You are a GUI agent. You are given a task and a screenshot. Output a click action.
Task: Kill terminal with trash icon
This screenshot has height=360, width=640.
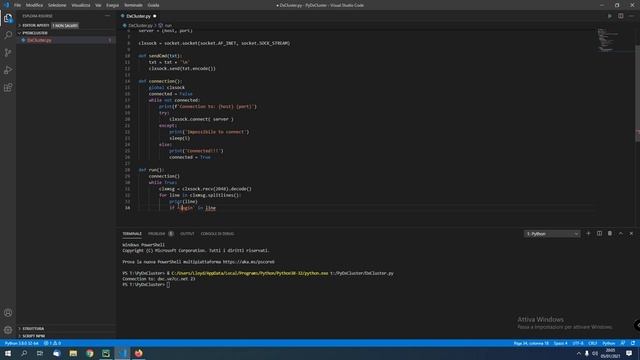click(610, 233)
